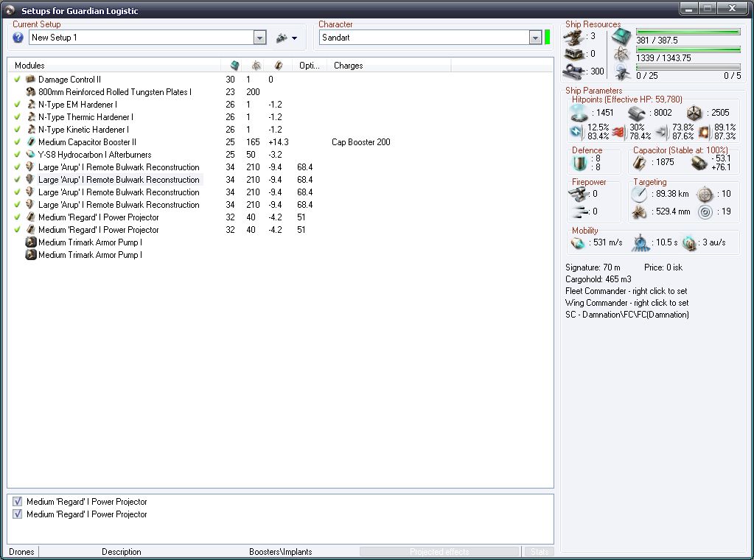Click SC - Damnation\FC\FC(Damnation) entry

click(627, 315)
